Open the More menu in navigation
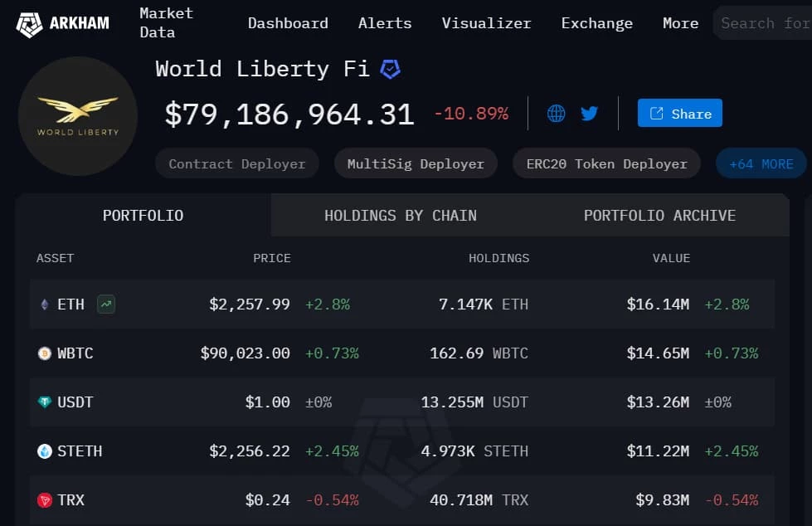The image size is (812, 526). pos(680,23)
